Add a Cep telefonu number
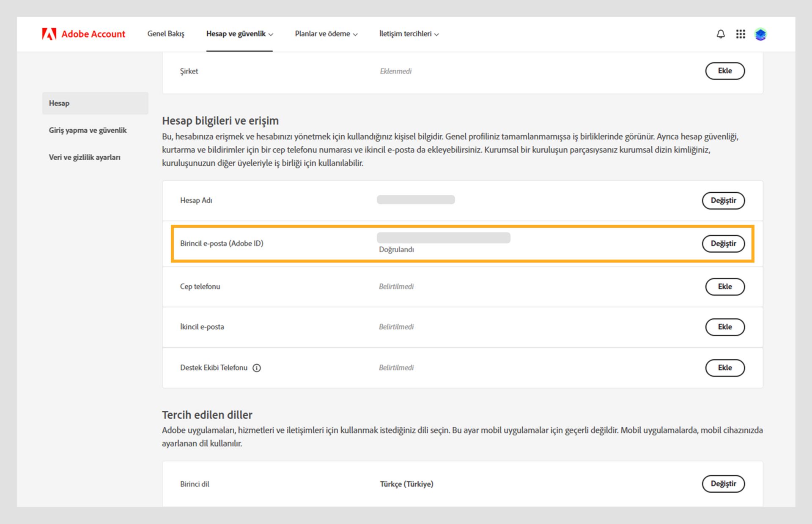The image size is (812, 524). [x=724, y=287]
